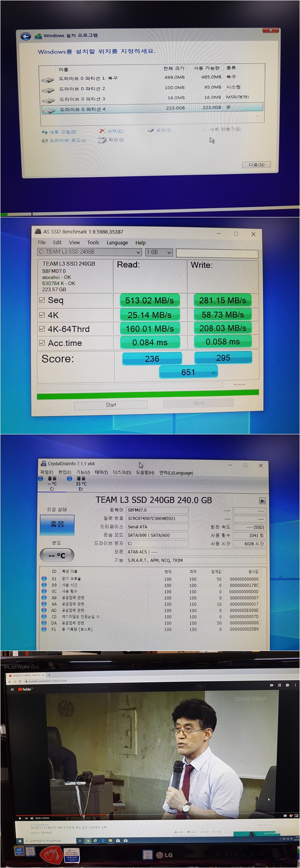This screenshot has height=868, width=300.
Task: Click 새로 고침 refresh link in setup
Action: (60, 132)
